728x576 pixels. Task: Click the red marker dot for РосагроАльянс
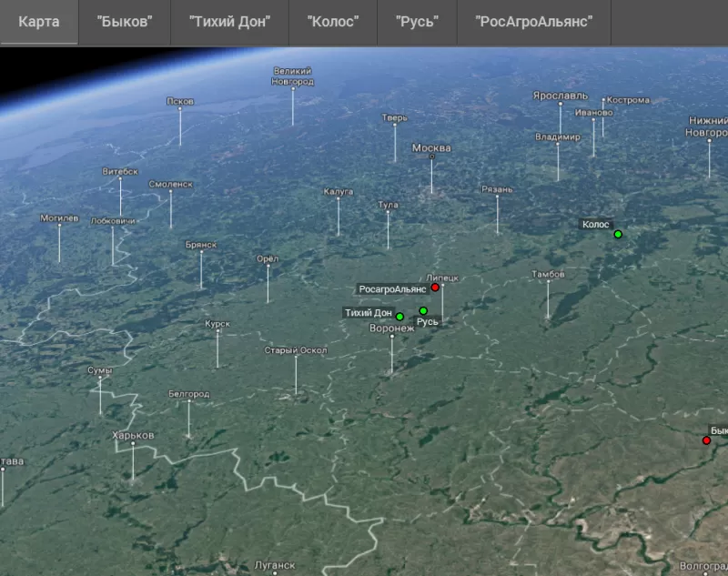pos(435,288)
